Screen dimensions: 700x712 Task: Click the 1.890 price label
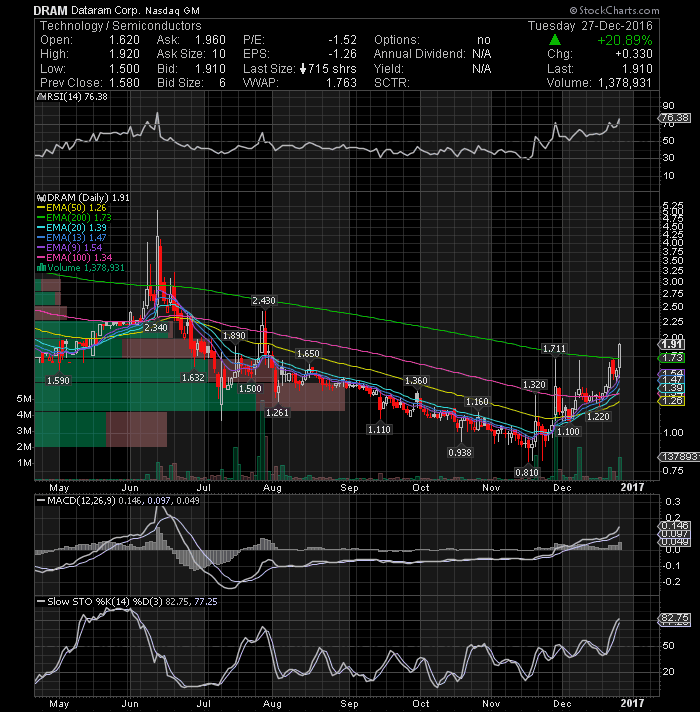[234, 336]
